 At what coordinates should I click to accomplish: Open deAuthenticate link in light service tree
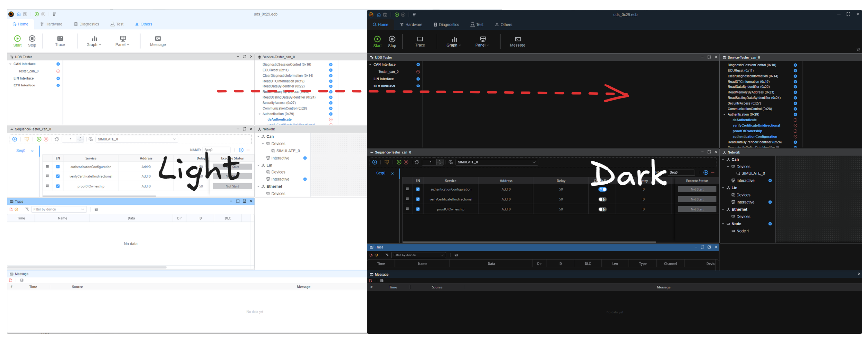point(280,119)
